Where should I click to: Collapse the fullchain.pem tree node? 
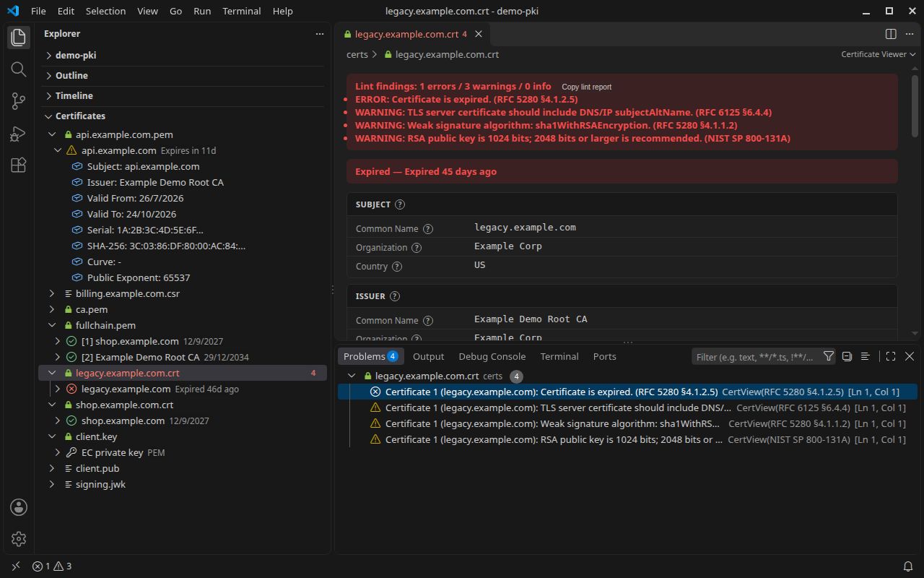[x=52, y=326]
